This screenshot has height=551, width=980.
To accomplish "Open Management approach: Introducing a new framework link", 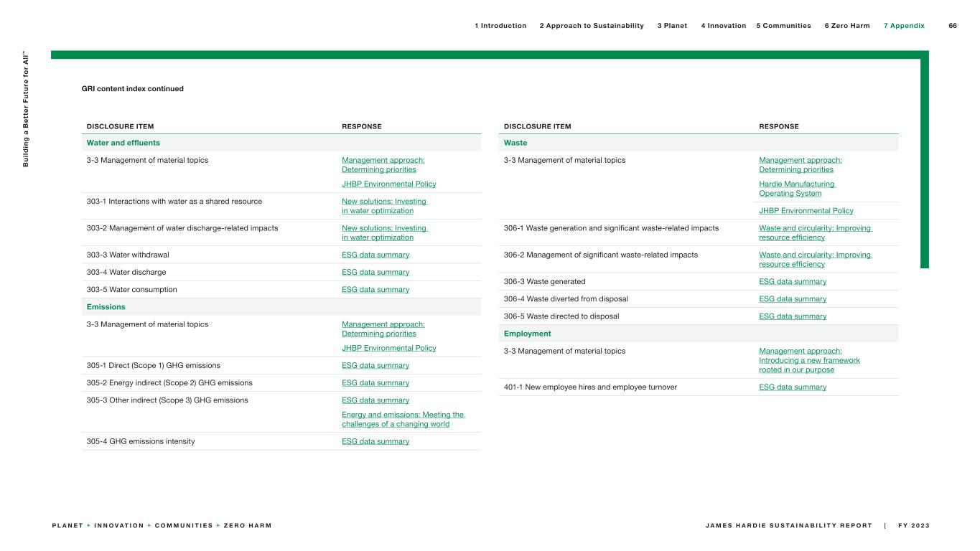I will tap(809, 360).
